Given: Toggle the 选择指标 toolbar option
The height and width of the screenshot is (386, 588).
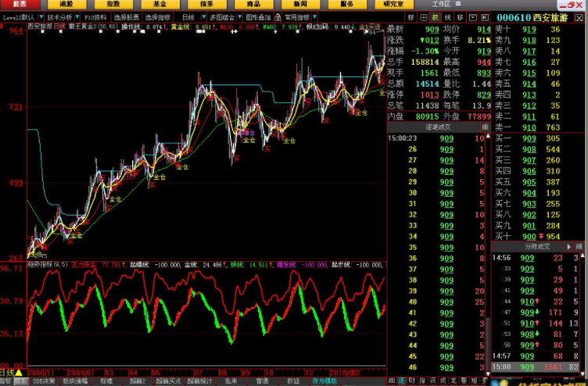Looking at the screenshot, I should click(x=157, y=16).
